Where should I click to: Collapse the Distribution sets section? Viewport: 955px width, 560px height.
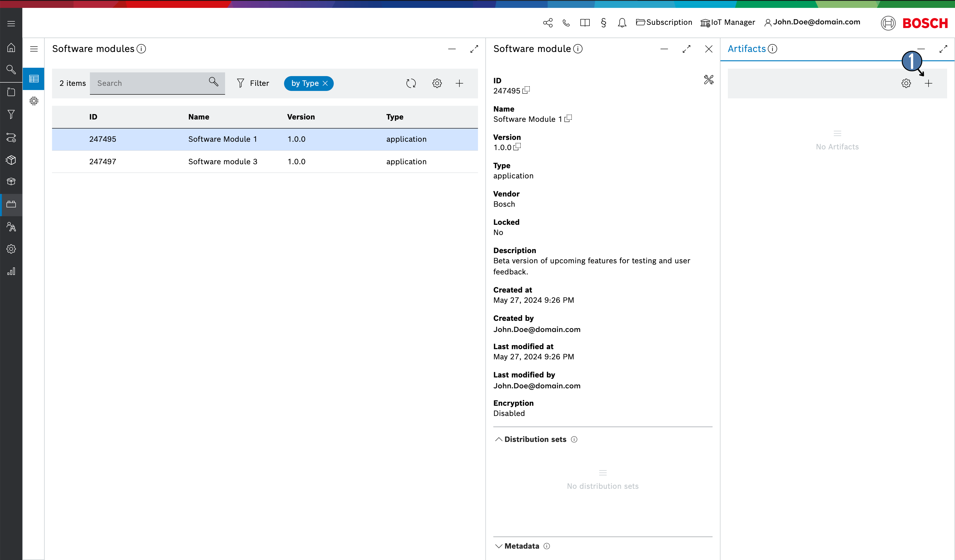499,439
